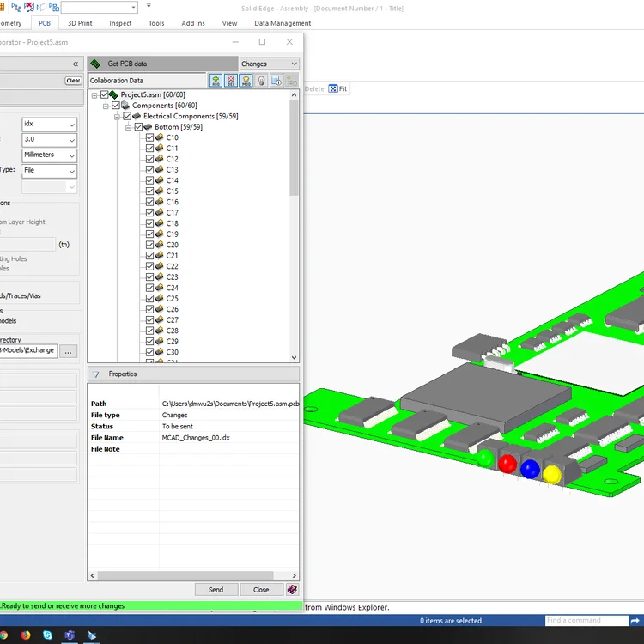Image resolution: width=644 pixels, height=644 pixels.
Task: Switch to the 3D Print ribbon tab
Action: pos(80,23)
